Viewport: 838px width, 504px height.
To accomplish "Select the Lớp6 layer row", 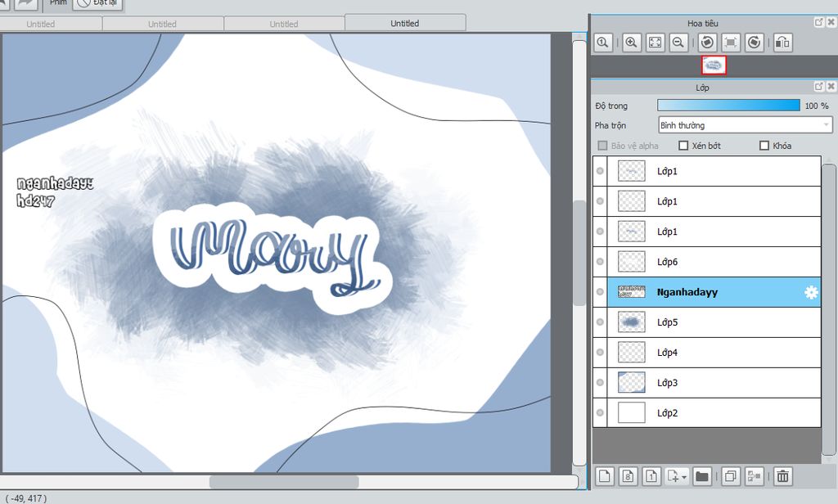I will [714, 262].
